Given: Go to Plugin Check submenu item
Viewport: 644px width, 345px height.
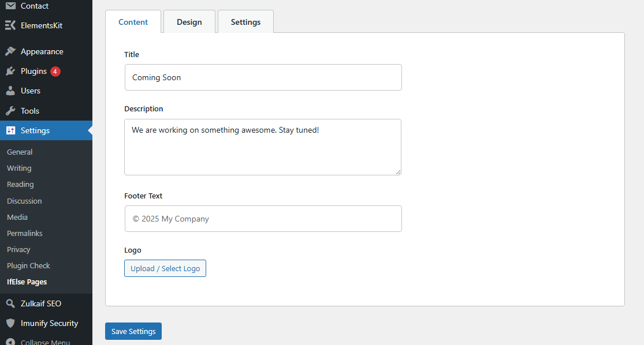Looking at the screenshot, I should [28, 265].
